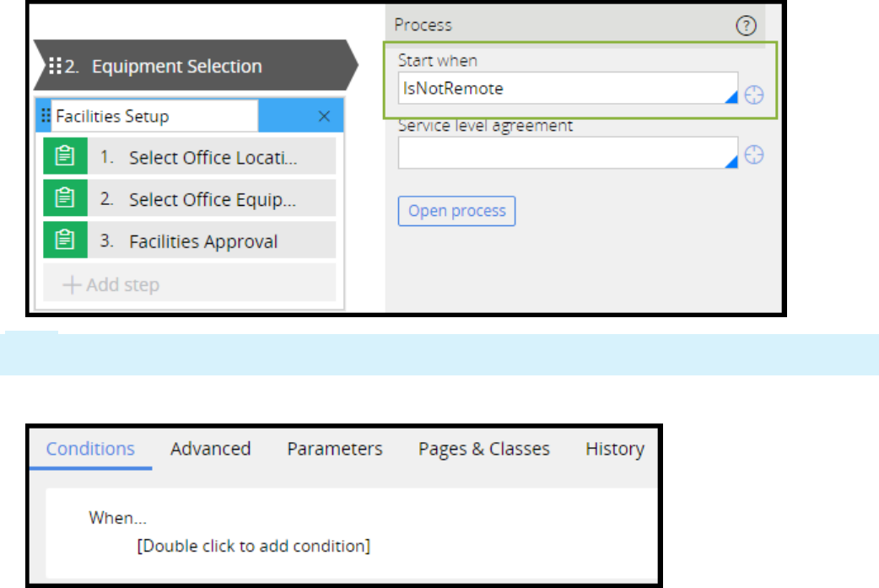Select the Pages & Classes tab
The height and width of the screenshot is (588, 879).
click(x=483, y=449)
